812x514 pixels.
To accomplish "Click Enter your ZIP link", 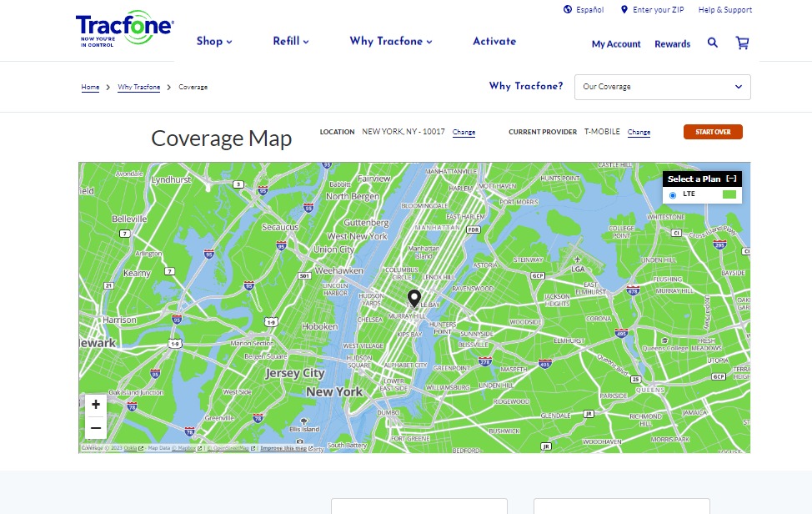I will click(x=659, y=10).
